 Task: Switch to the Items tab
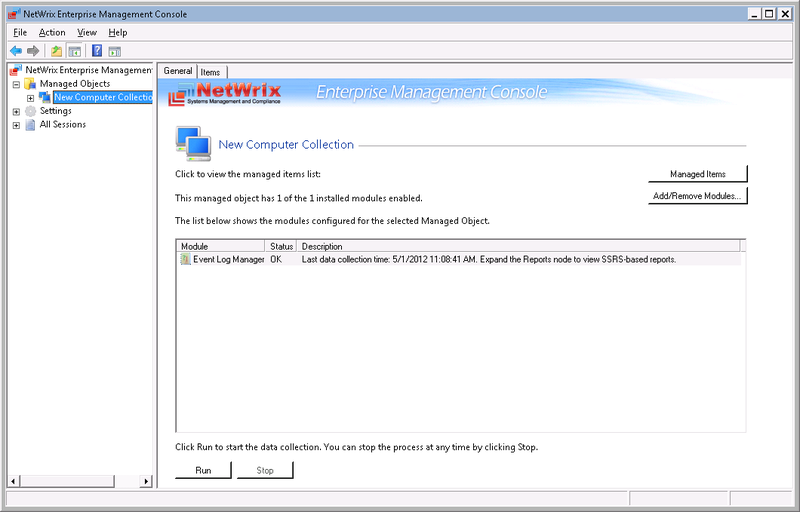[x=211, y=72]
